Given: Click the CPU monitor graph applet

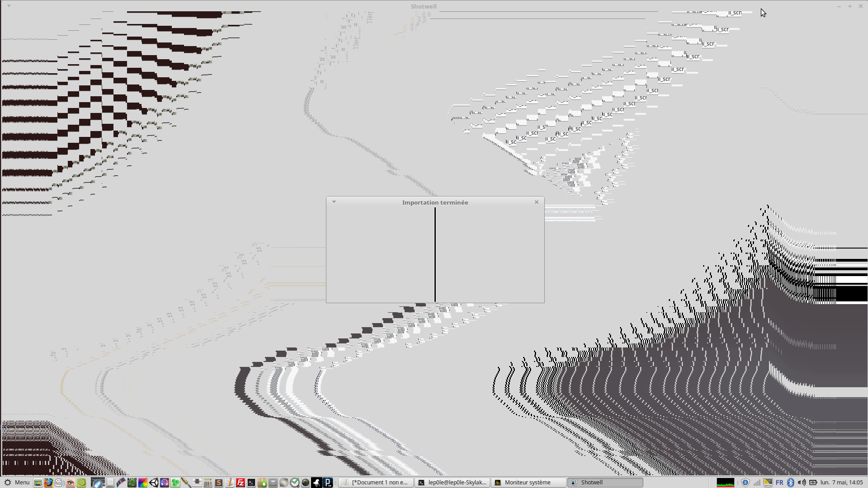Looking at the screenshot, I should tap(726, 483).
